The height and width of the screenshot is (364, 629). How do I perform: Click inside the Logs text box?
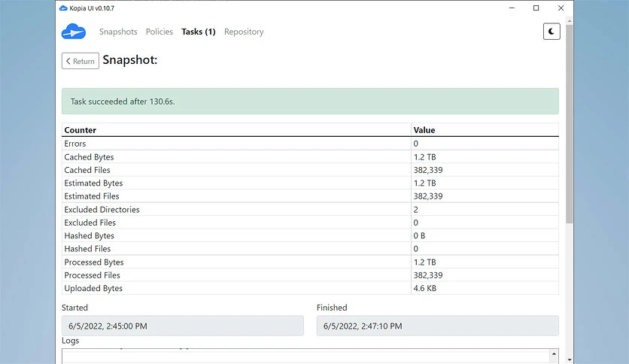[x=306, y=356]
